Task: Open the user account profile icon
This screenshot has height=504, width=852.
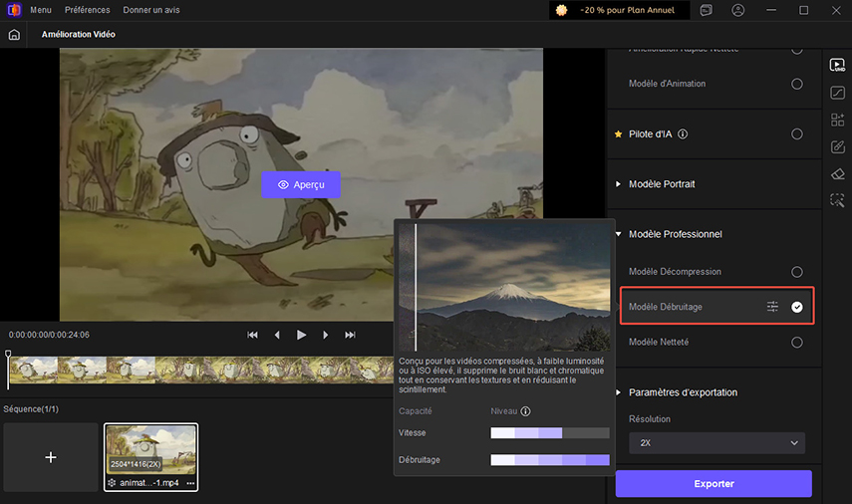Action: coord(737,10)
